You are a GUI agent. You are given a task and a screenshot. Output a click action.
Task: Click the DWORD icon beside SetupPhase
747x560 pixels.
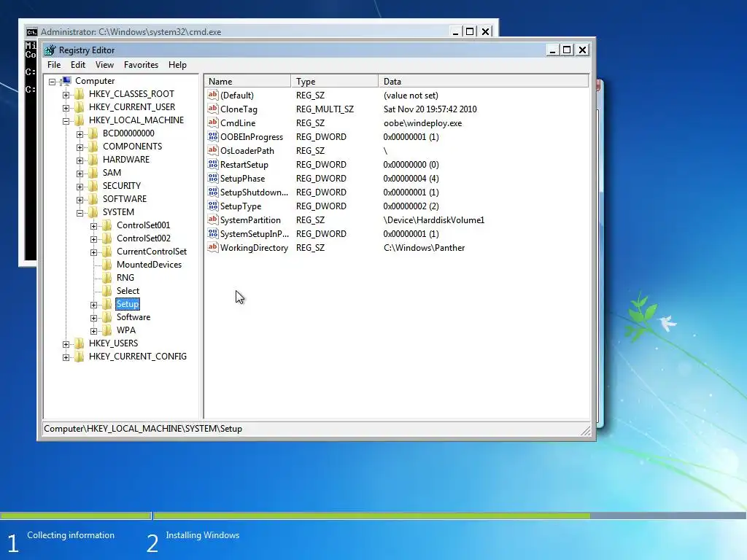click(213, 178)
